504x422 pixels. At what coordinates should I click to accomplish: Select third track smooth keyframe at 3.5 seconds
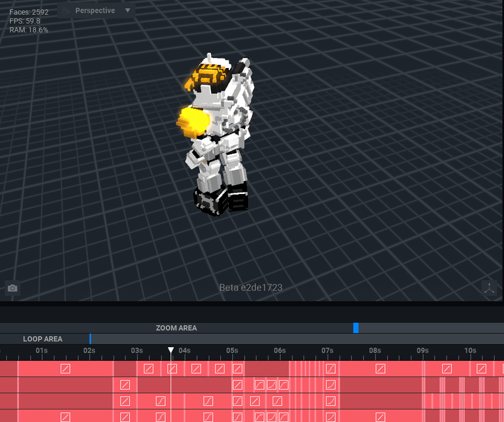[161, 401]
